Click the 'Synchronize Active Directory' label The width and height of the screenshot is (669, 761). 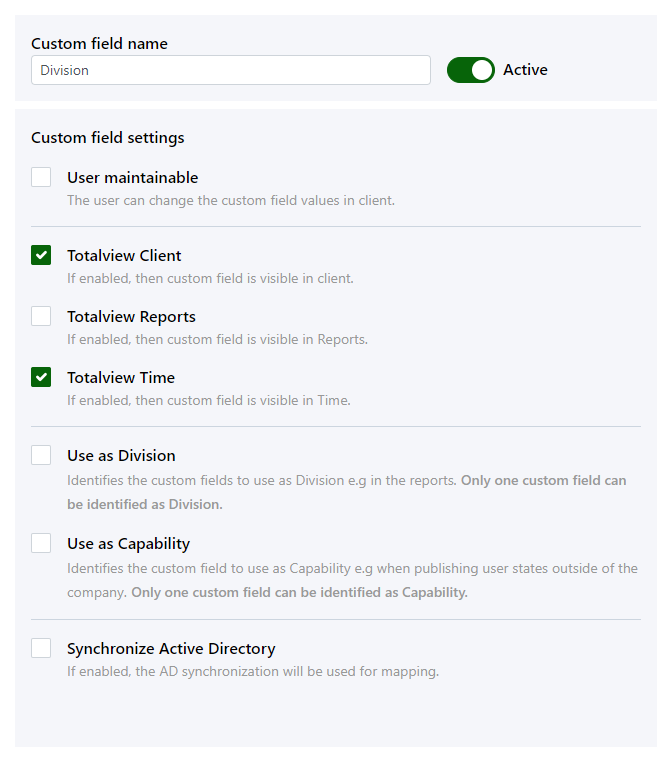171,649
